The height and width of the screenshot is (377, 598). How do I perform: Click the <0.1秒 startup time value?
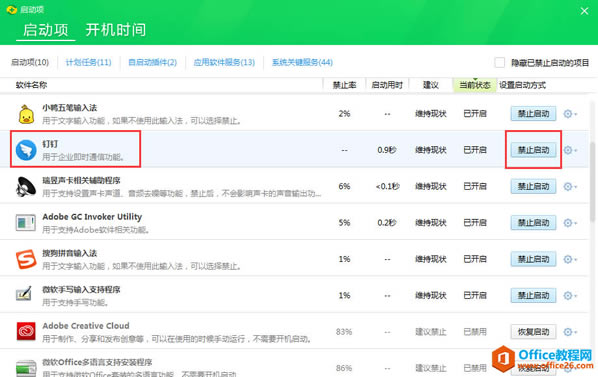[x=387, y=186]
